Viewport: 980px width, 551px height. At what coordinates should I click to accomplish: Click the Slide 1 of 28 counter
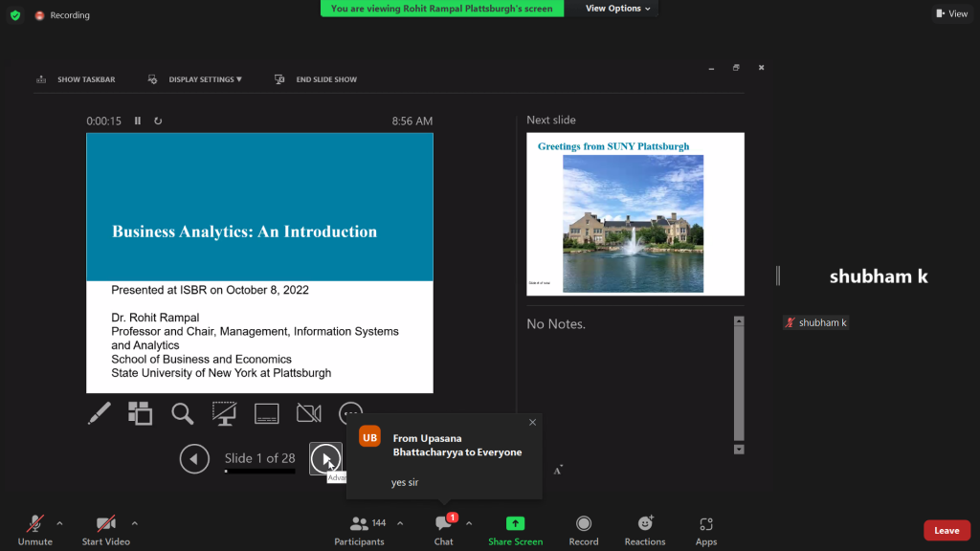pyautogui.click(x=260, y=458)
